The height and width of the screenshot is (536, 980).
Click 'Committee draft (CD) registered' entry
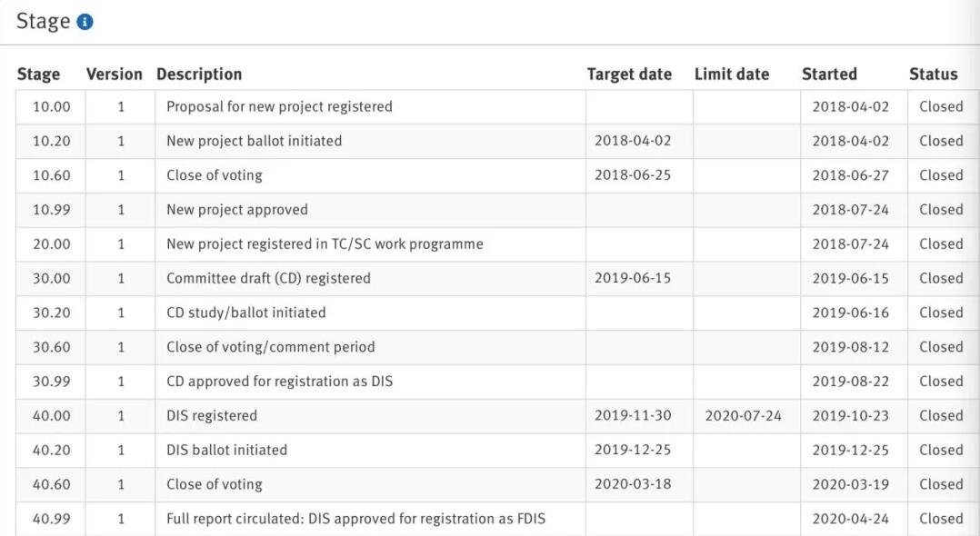point(268,279)
